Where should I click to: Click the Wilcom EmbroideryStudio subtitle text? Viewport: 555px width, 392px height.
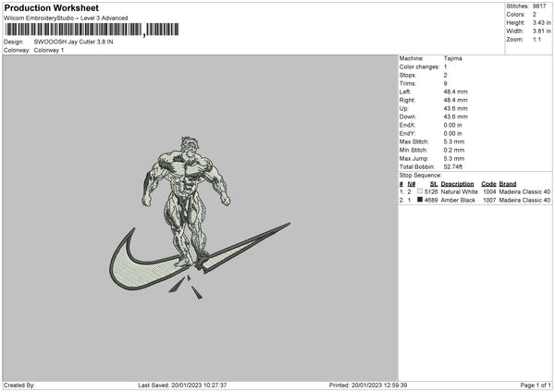click(66, 18)
